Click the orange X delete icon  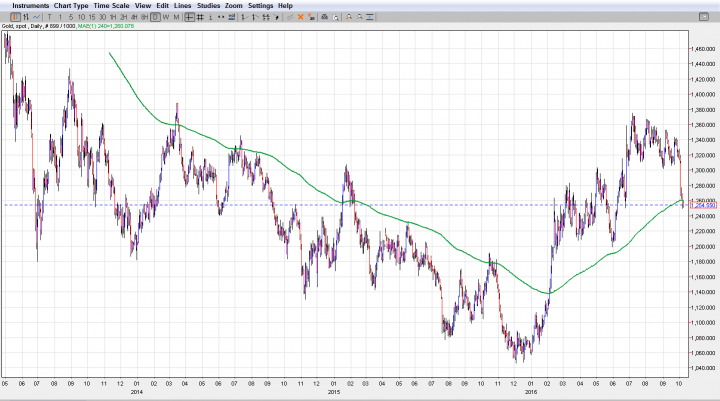(x=301, y=17)
